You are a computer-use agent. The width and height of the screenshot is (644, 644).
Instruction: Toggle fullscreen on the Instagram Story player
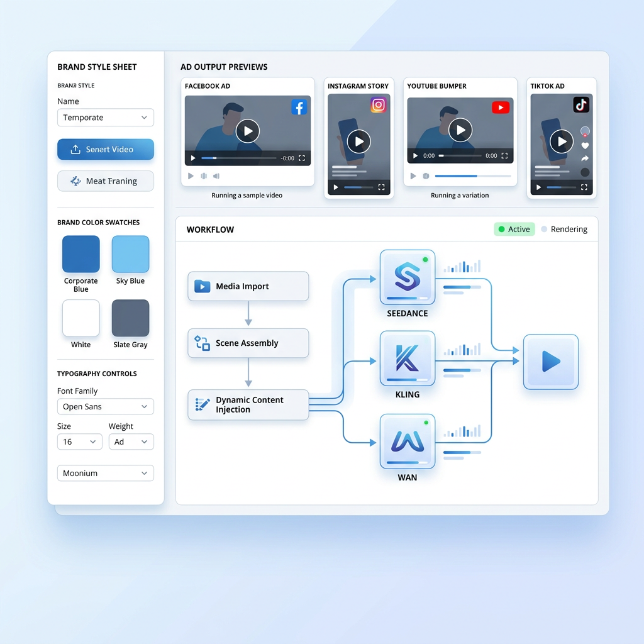[x=382, y=187]
